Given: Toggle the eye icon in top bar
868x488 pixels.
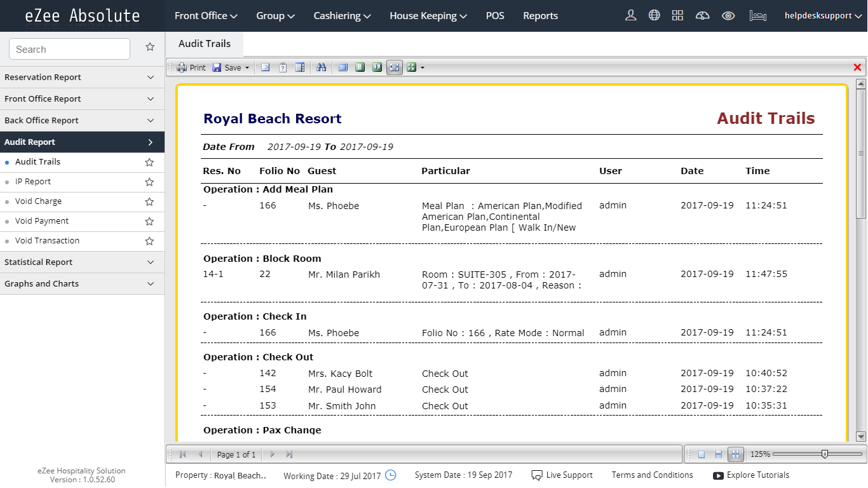Looking at the screenshot, I should click(x=728, y=15).
